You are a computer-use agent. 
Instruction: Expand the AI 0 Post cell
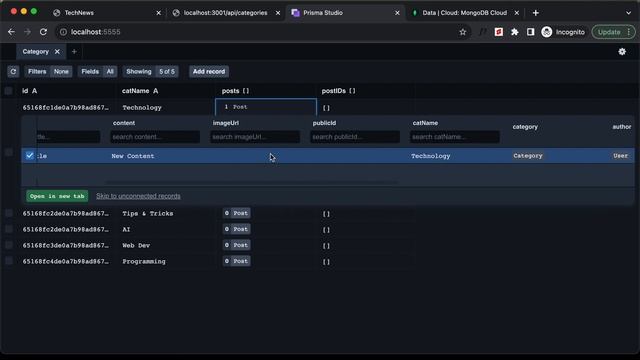coord(237,229)
